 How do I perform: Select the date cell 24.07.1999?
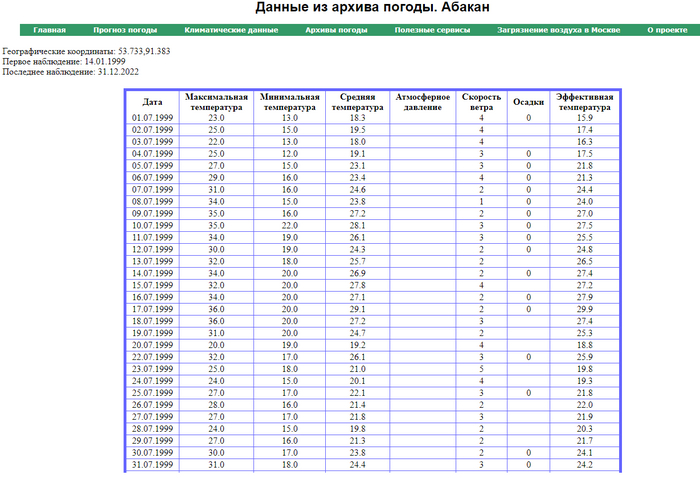[x=152, y=381]
